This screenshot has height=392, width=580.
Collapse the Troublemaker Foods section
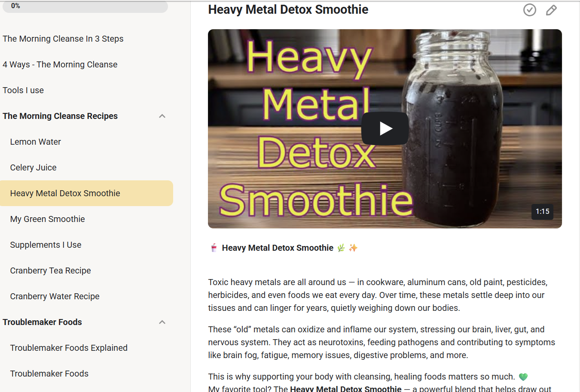coord(162,322)
